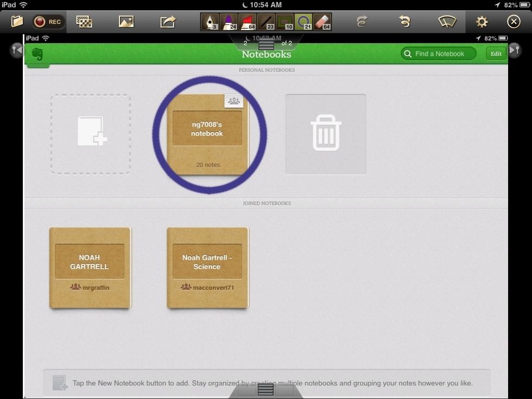Choose the red Highlighter tool
The image size is (532, 399).
pos(247,21)
